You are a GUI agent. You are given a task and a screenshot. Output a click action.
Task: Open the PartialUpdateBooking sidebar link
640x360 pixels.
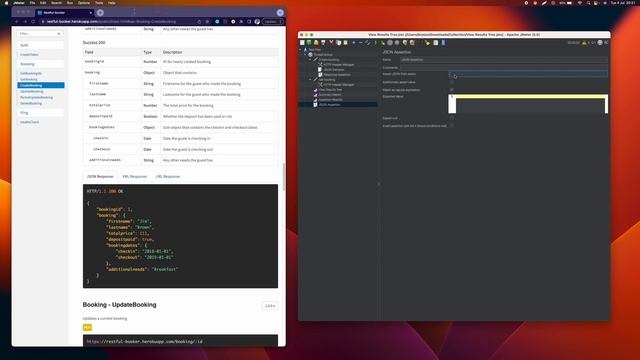(x=36, y=98)
